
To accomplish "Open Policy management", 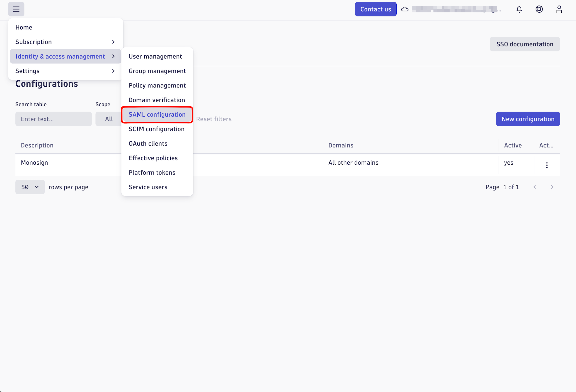I will 157,85.
